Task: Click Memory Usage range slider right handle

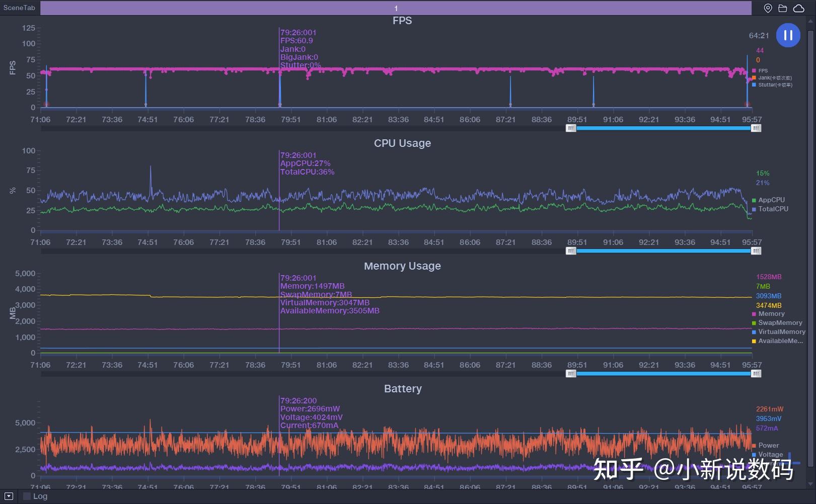Action: 756,374
